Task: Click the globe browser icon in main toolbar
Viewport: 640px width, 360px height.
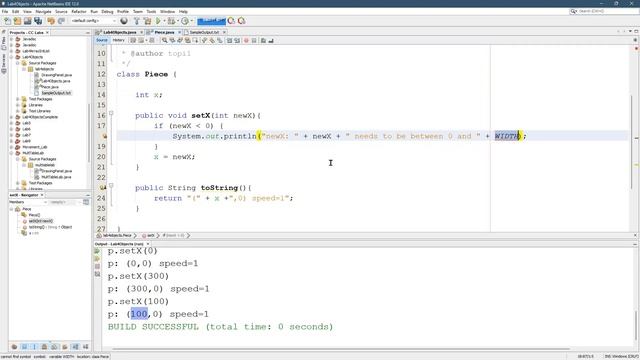Action: click(124, 21)
